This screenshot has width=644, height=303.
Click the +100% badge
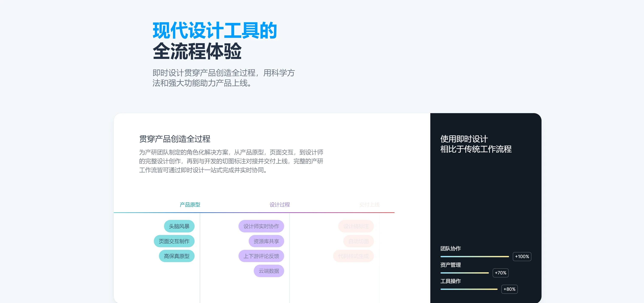tap(522, 256)
